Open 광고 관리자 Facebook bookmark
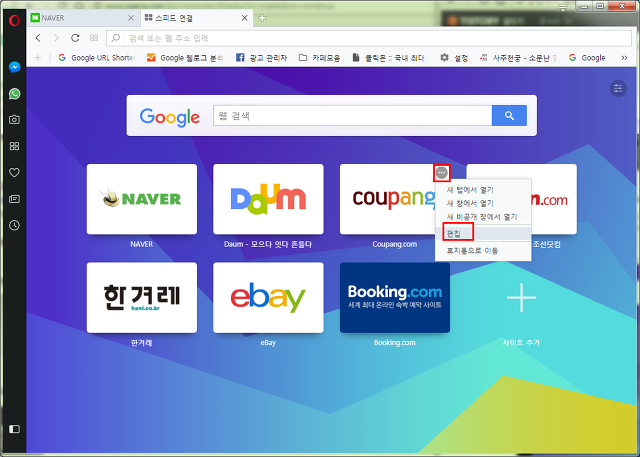Screen dimensions: 640x457 tap(262, 58)
